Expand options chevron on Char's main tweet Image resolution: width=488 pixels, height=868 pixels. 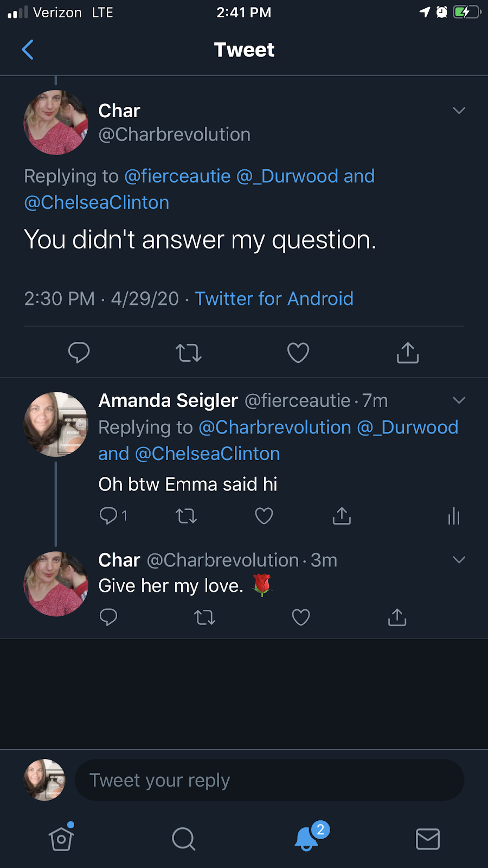[459, 111]
